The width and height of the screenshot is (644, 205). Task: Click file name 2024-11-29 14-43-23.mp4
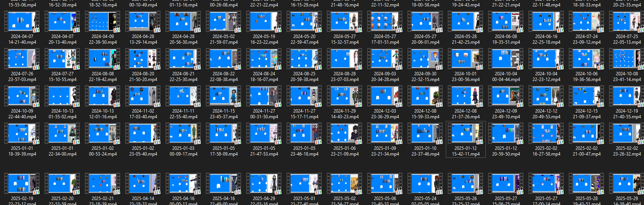point(345,114)
